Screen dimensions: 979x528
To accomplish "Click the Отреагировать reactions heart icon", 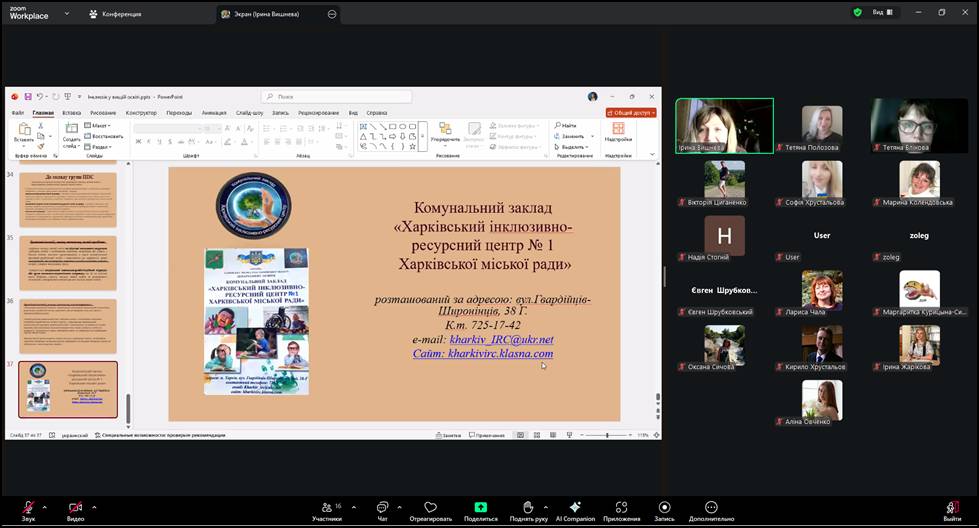I will coord(430,508).
